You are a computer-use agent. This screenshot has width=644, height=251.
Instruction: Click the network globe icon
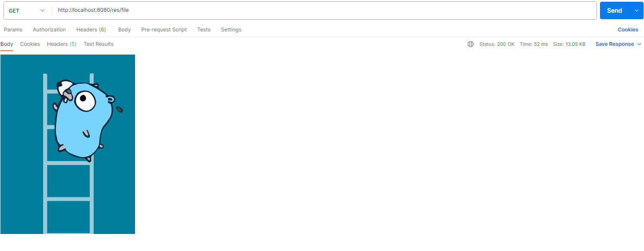coord(471,44)
